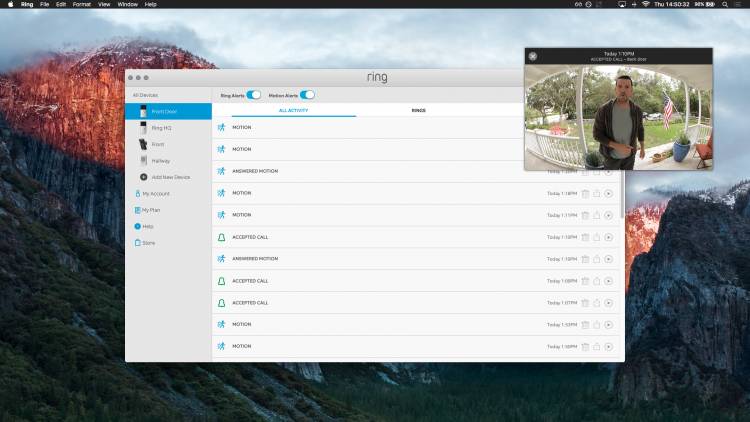Trash the 1:10PM Accepted Call event

click(585, 237)
